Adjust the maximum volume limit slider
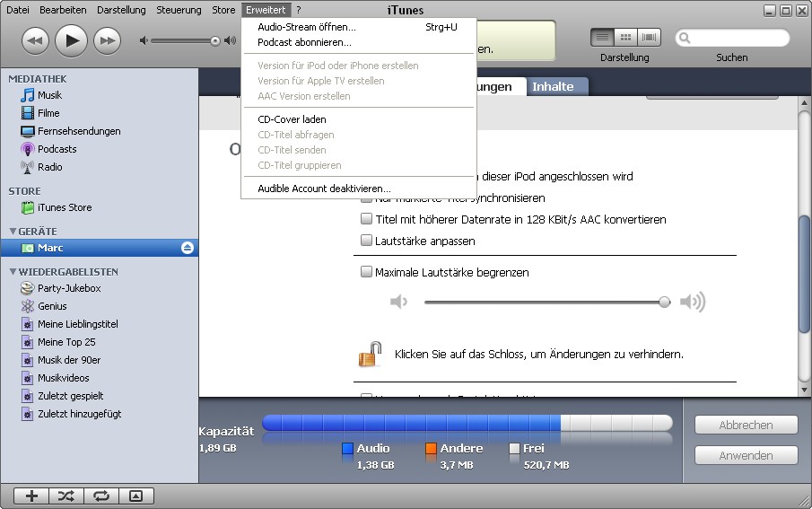Viewport: 812px width, 509px height. pyautogui.click(x=665, y=302)
